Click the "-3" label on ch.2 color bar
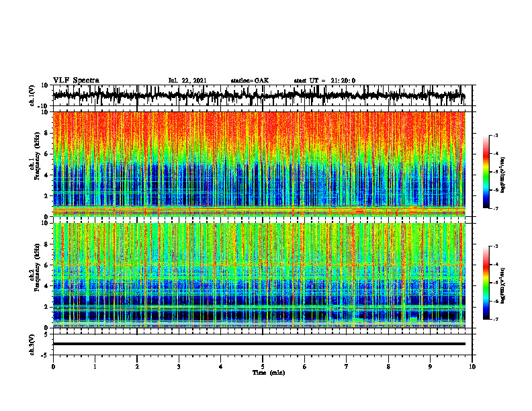The image size is (532, 411). pyautogui.click(x=496, y=246)
